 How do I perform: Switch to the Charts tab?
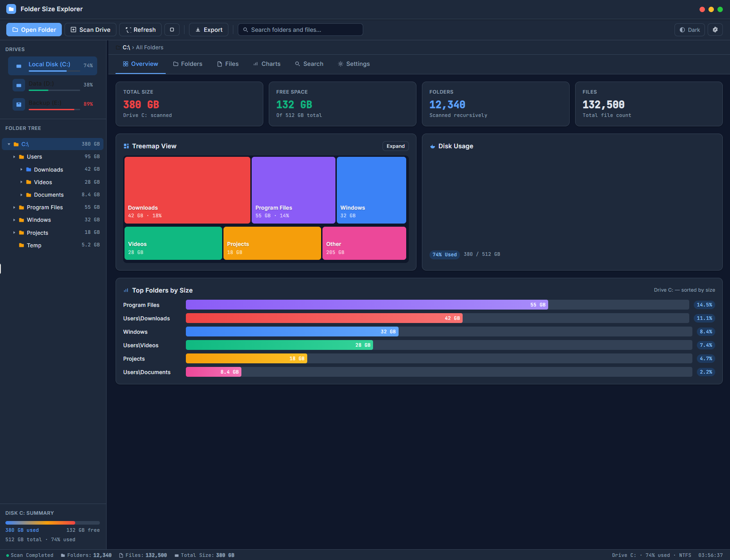(x=267, y=64)
